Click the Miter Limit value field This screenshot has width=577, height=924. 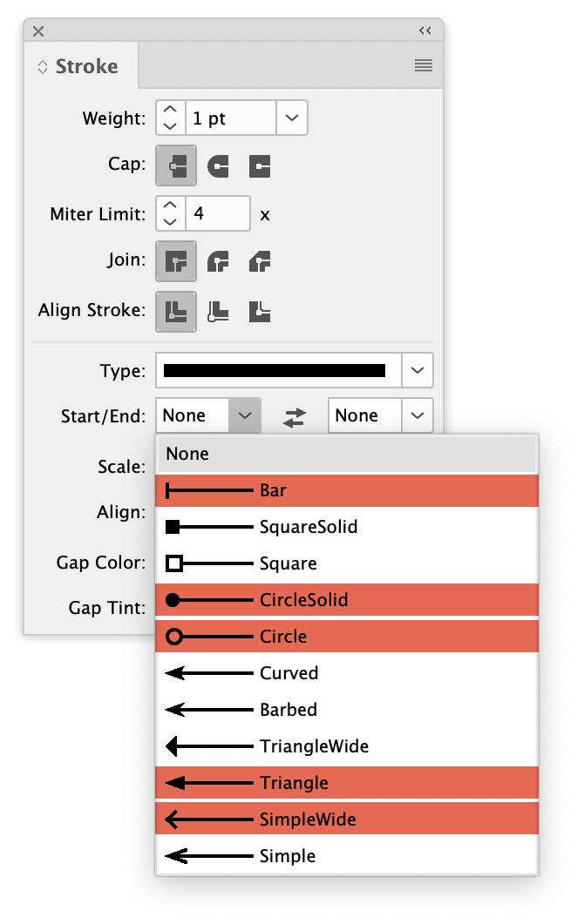218,212
